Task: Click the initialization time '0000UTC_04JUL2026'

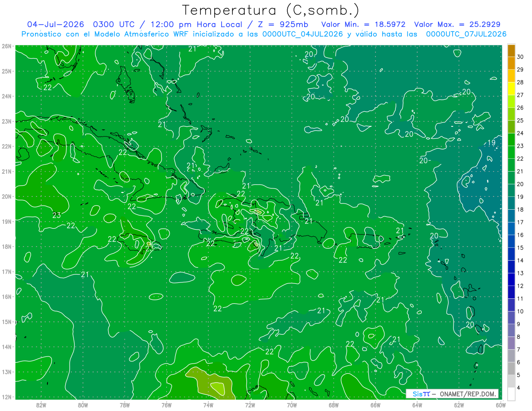Action: tap(302, 34)
